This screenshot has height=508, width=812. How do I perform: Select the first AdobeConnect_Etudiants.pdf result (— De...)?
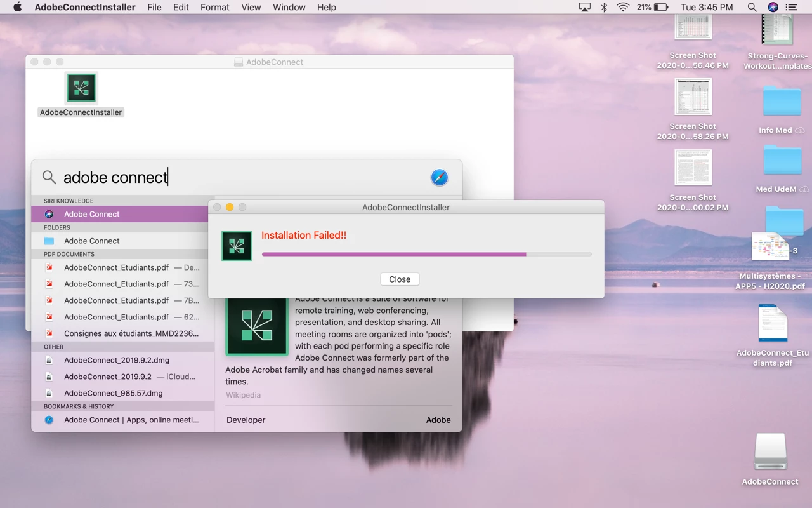123,267
